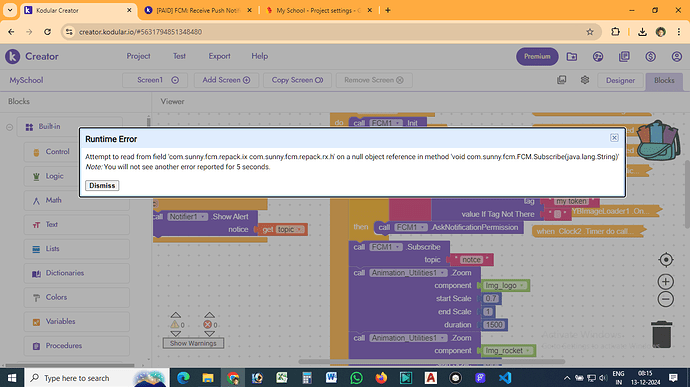Select the Built-in category
690x387 pixels.
69,127
